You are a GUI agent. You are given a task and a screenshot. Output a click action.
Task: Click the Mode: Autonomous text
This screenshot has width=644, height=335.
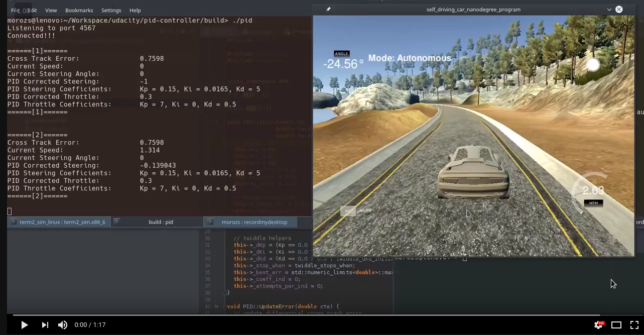click(x=410, y=58)
